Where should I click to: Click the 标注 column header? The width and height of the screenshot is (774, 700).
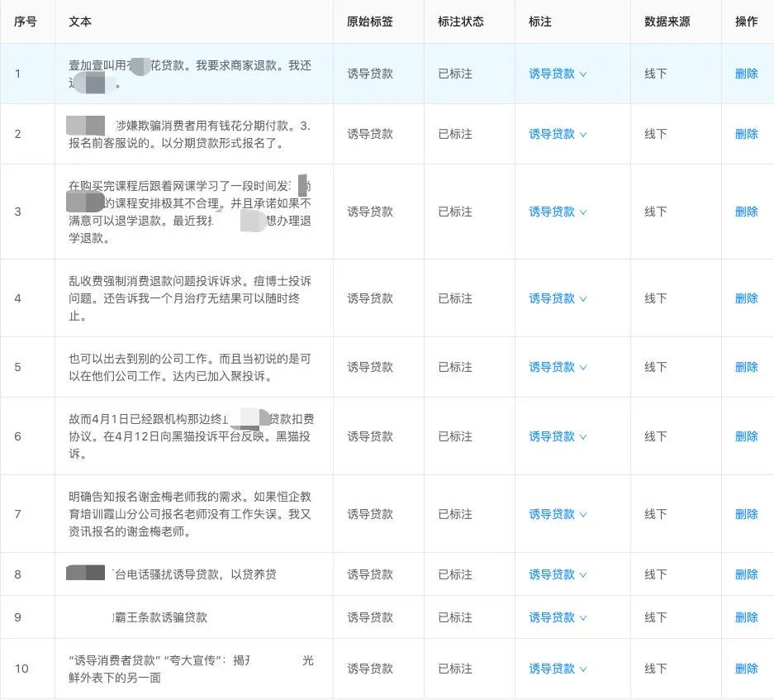point(540,21)
